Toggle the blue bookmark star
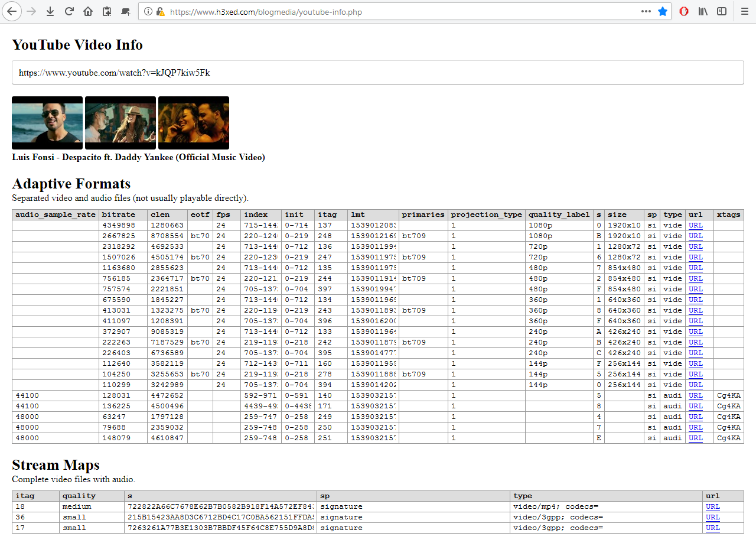 [x=663, y=11]
